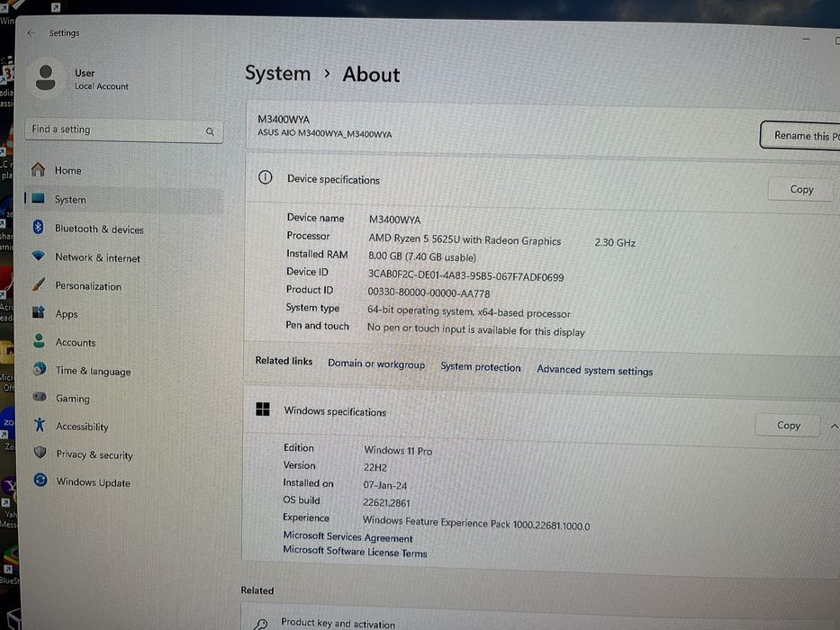840x630 pixels.
Task: Open System protection link
Action: tap(481, 367)
